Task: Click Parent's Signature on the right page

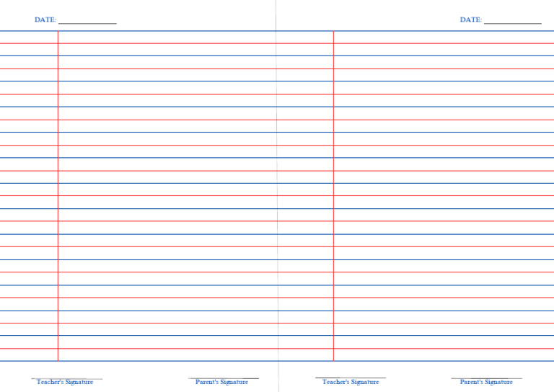Action: tap(486, 382)
